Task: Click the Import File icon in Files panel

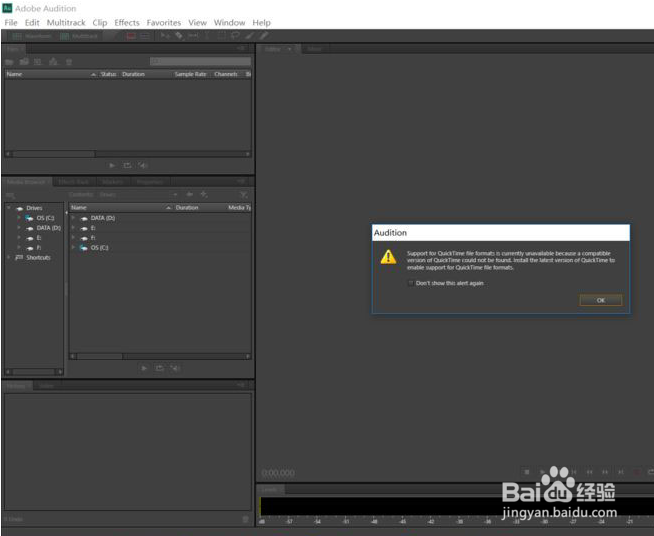Action: click(24, 62)
